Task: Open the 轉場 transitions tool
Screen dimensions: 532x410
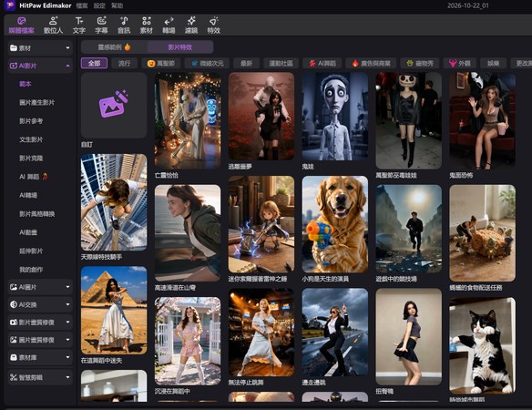Action: [x=169, y=26]
